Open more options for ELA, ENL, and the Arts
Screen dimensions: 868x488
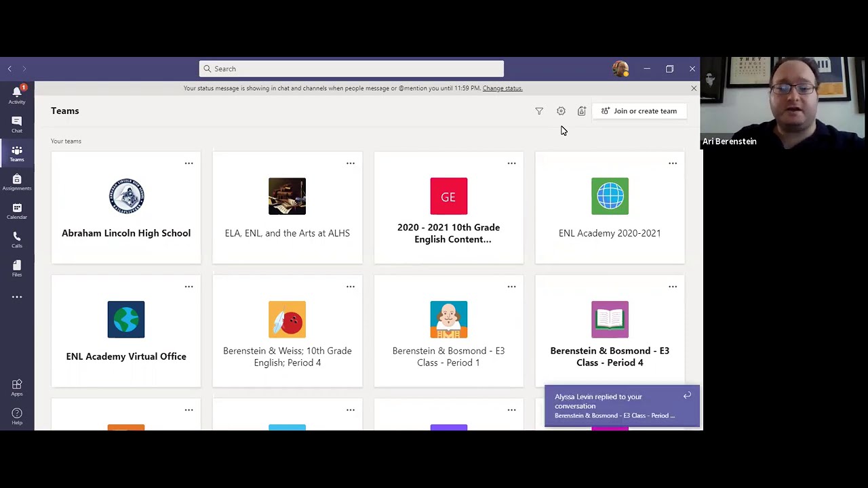[351, 163]
